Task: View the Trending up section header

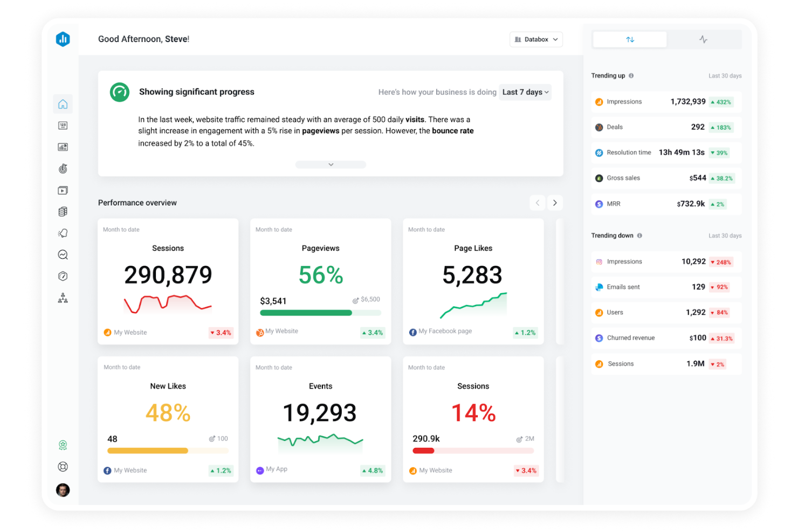Action: coord(608,75)
